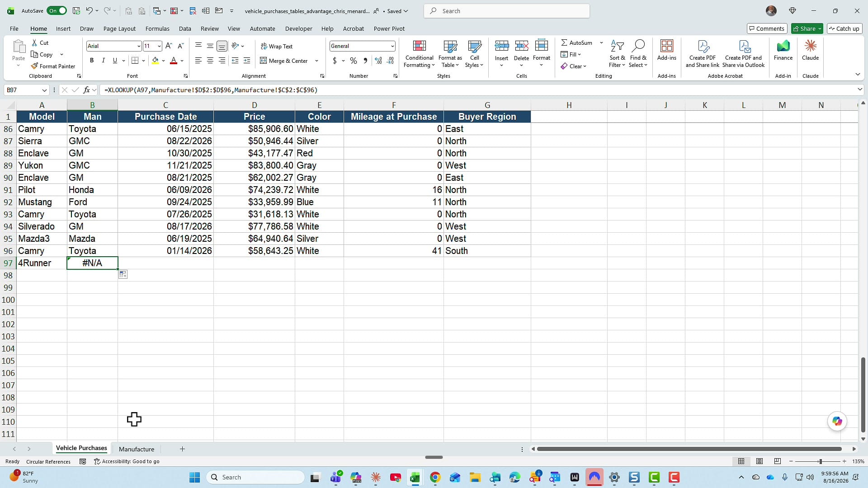Increase decimal places

tap(378, 61)
